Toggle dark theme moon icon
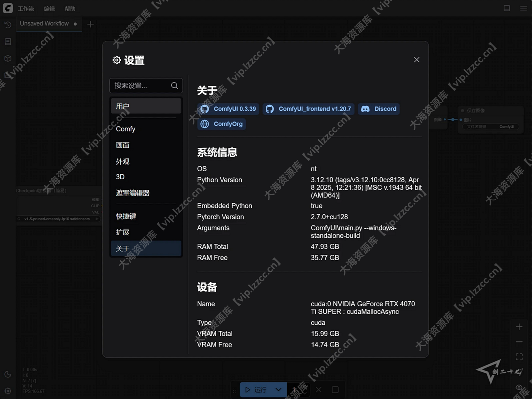 (x=8, y=374)
